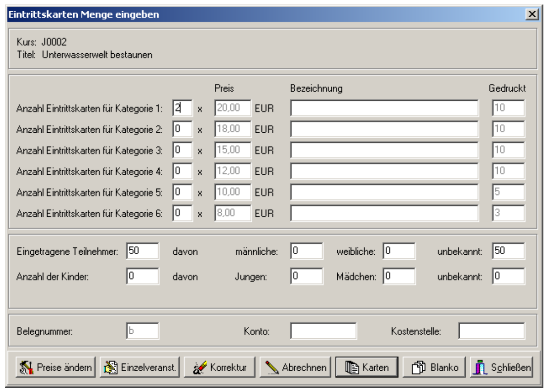
Task: Click the Abrechnen pencil icon
Action: 272,368
